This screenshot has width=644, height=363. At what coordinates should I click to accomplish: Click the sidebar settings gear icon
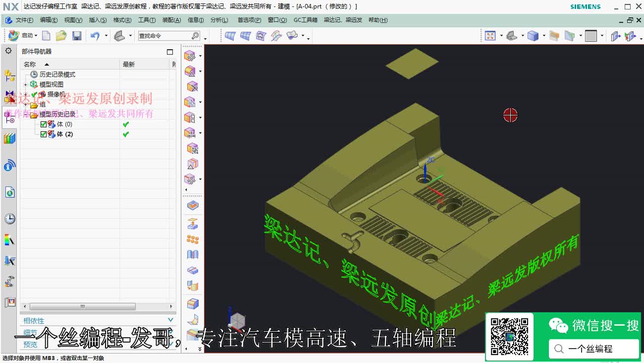(8, 51)
